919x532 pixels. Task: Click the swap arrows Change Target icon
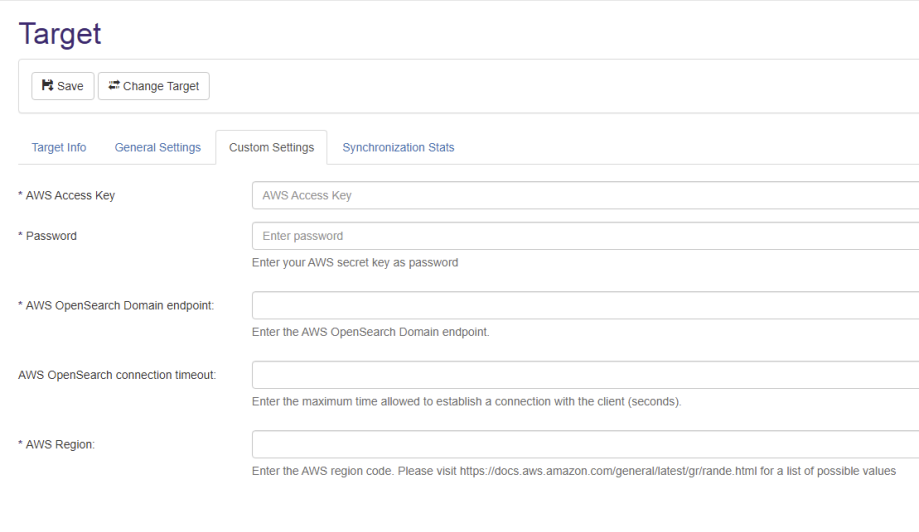(x=114, y=86)
